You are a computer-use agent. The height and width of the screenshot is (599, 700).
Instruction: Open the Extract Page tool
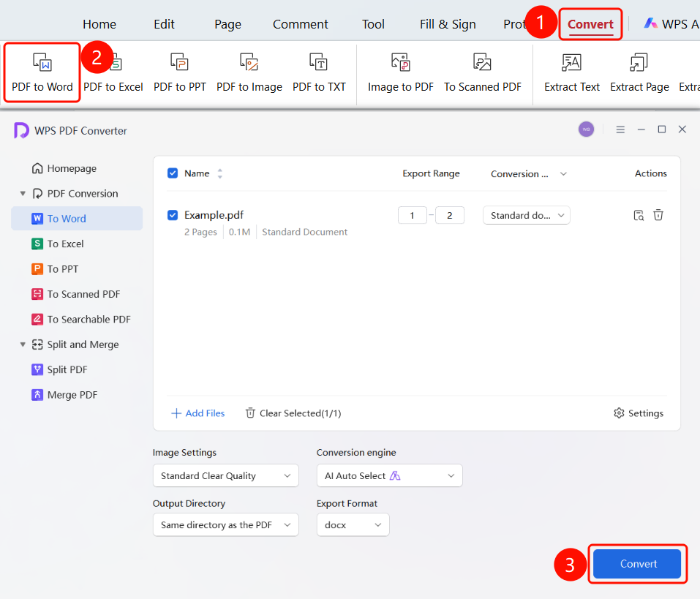coord(639,72)
